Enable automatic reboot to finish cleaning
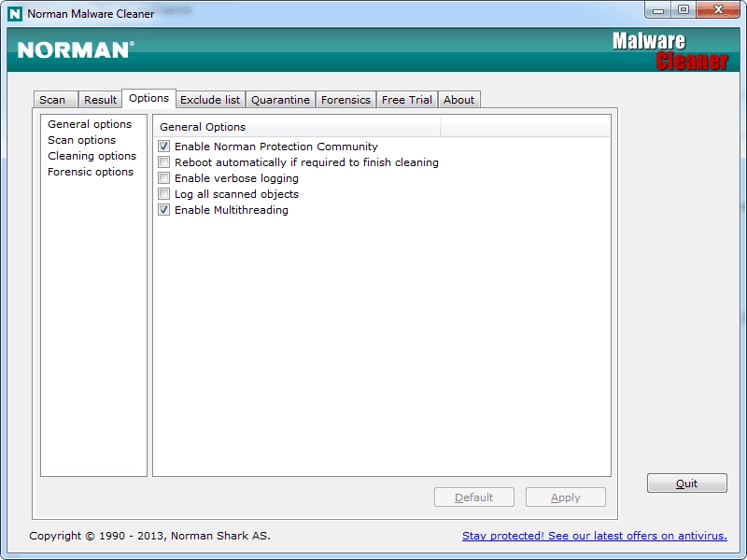The image size is (747, 560). (164, 162)
